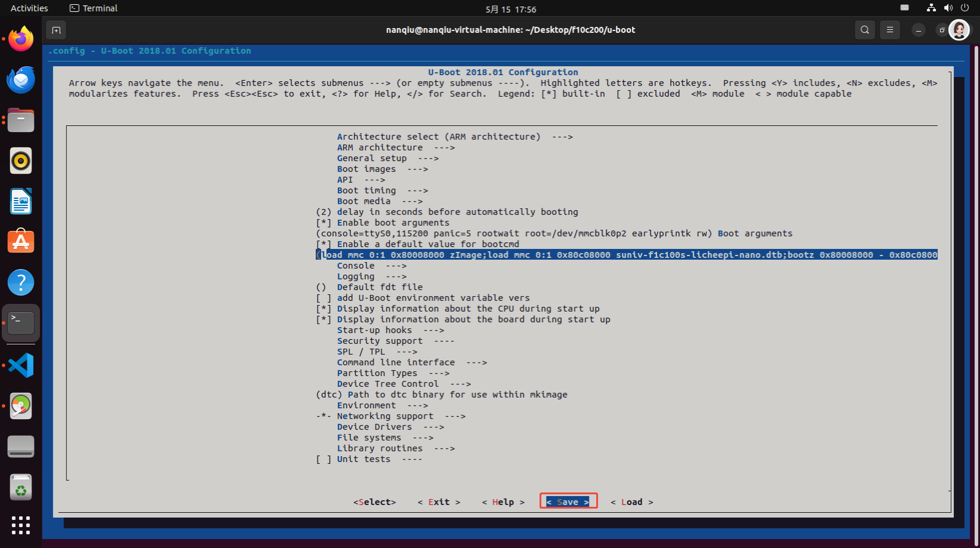Edit the Boot arguments console string

point(554,233)
